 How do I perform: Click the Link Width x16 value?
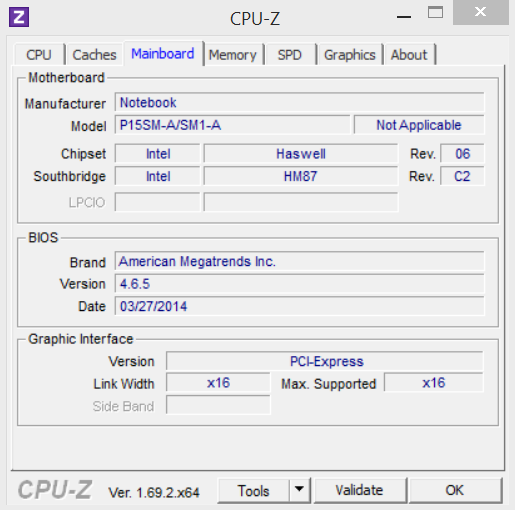[x=218, y=383]
